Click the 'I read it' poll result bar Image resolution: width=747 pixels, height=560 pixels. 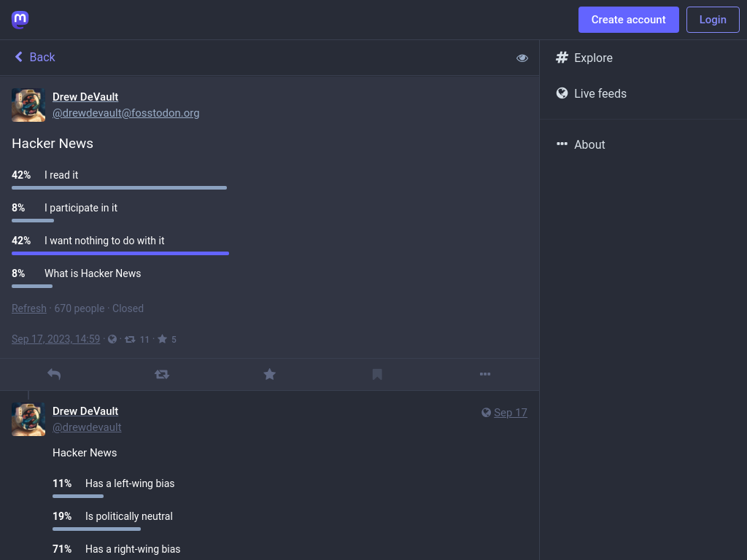click(119, 187)
